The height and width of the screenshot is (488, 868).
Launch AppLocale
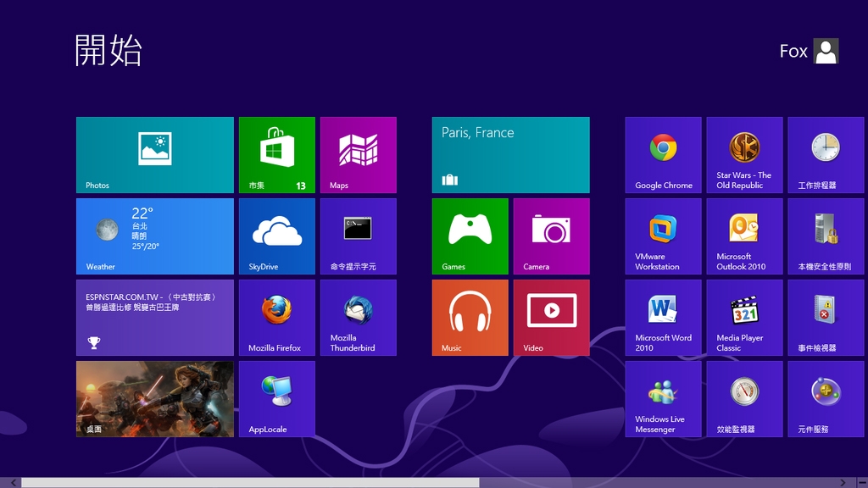point(277,399)
